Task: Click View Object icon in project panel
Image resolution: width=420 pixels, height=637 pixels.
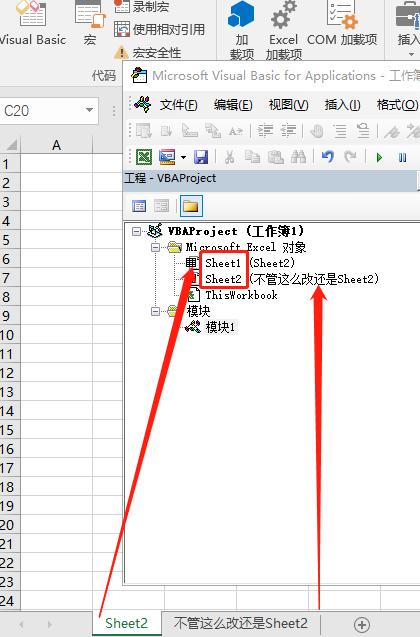Action: click(161, 206)
